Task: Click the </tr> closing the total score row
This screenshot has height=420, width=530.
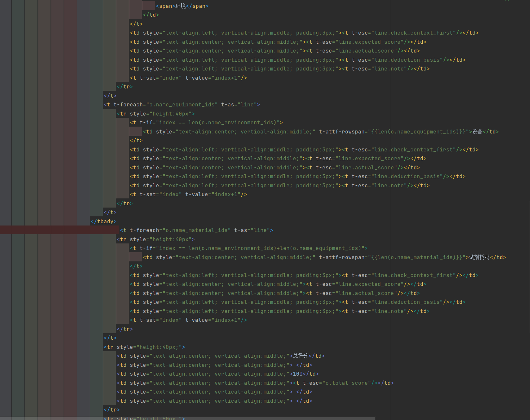Action: coord(112,410)
